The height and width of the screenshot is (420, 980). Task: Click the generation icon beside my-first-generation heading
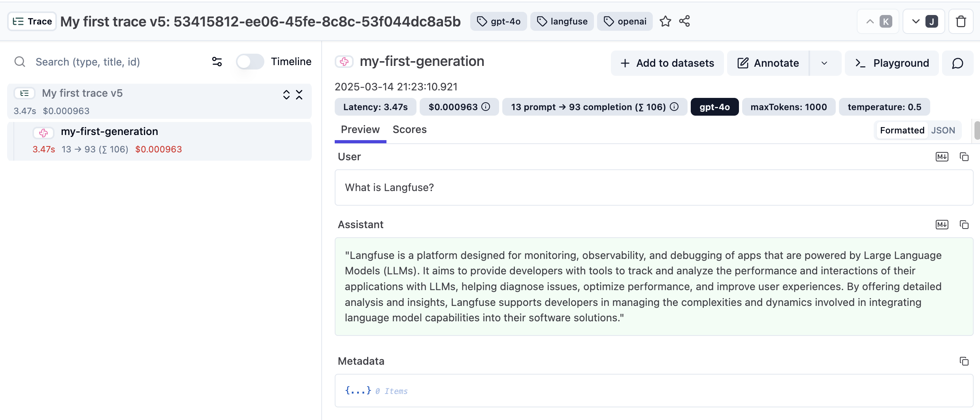[344, 62]
